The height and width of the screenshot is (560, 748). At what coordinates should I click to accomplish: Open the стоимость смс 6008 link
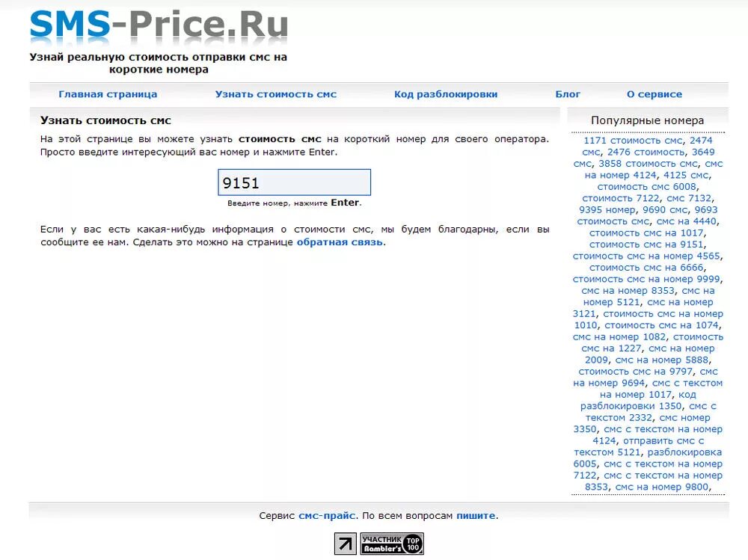coord(647,187)
